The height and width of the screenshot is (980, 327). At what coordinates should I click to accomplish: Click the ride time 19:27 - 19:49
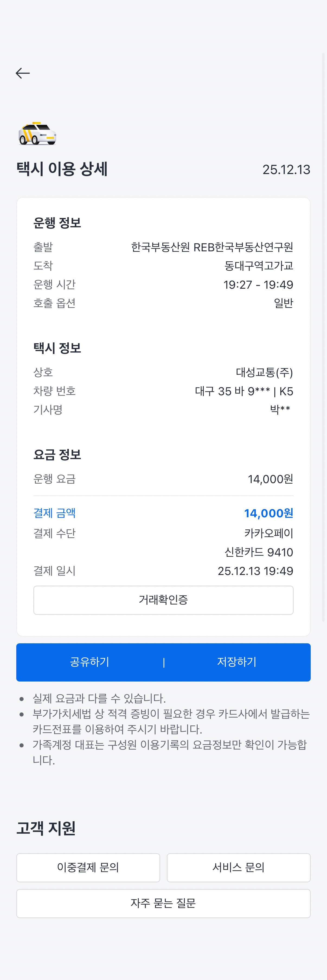(x=258, y=285)
